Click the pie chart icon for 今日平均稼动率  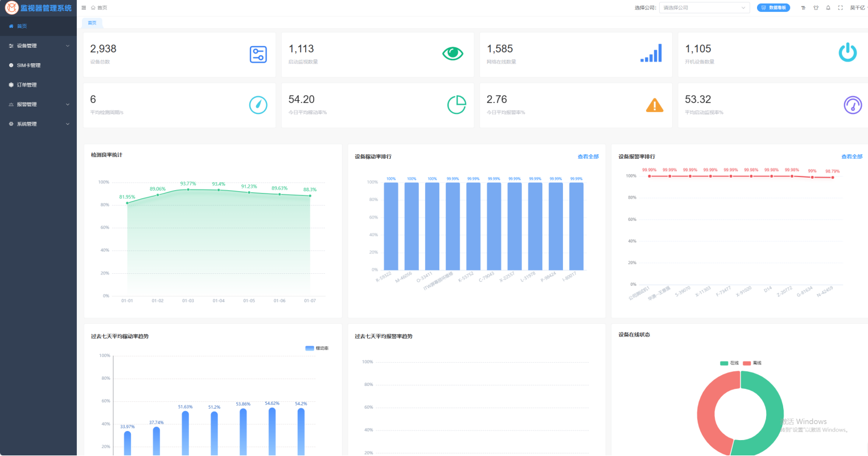(x=456, y=105)
